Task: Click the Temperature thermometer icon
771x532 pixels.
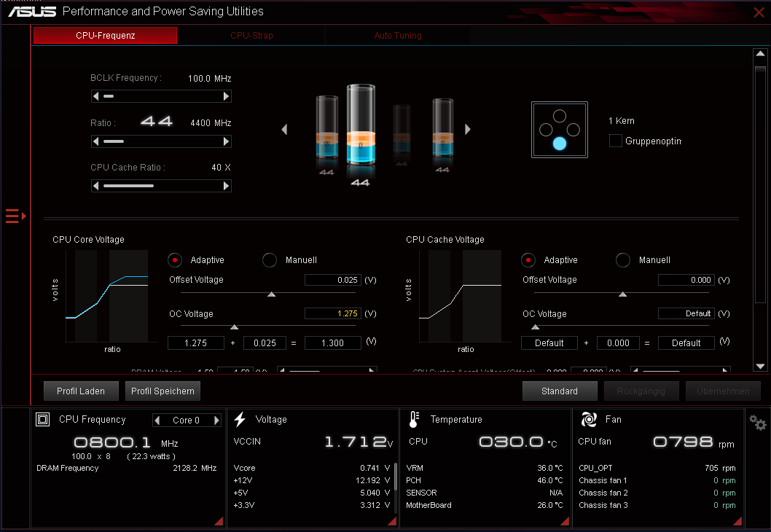Action: [414, 419]
